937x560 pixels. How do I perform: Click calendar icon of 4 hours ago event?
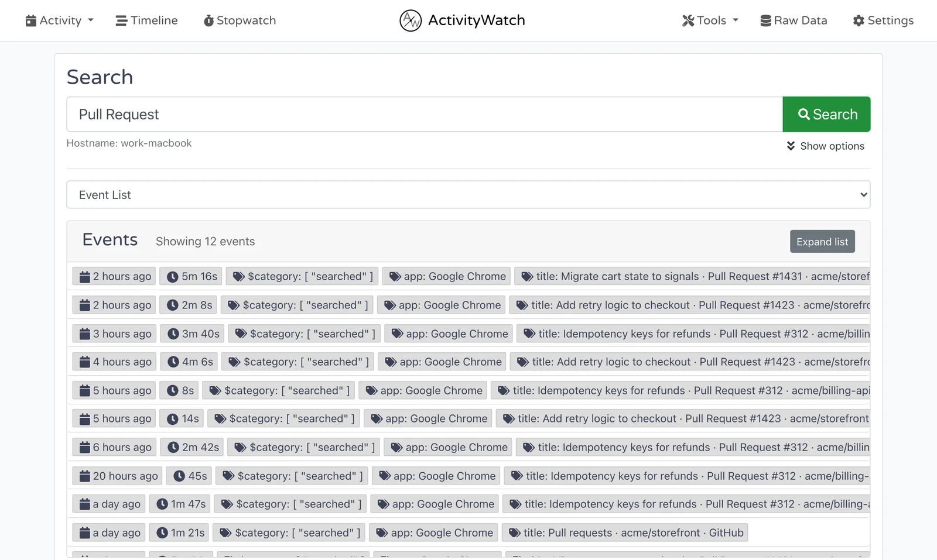click(x=85, y=362)
